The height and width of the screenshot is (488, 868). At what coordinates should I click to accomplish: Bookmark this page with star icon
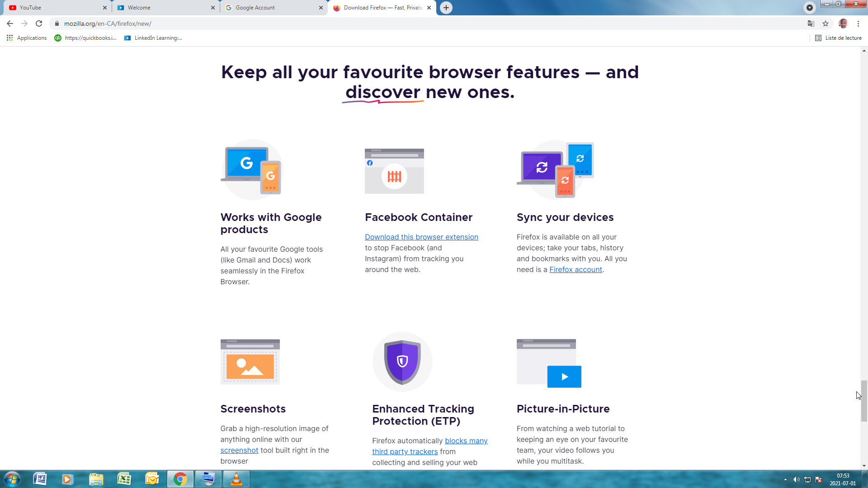(826, 23)
